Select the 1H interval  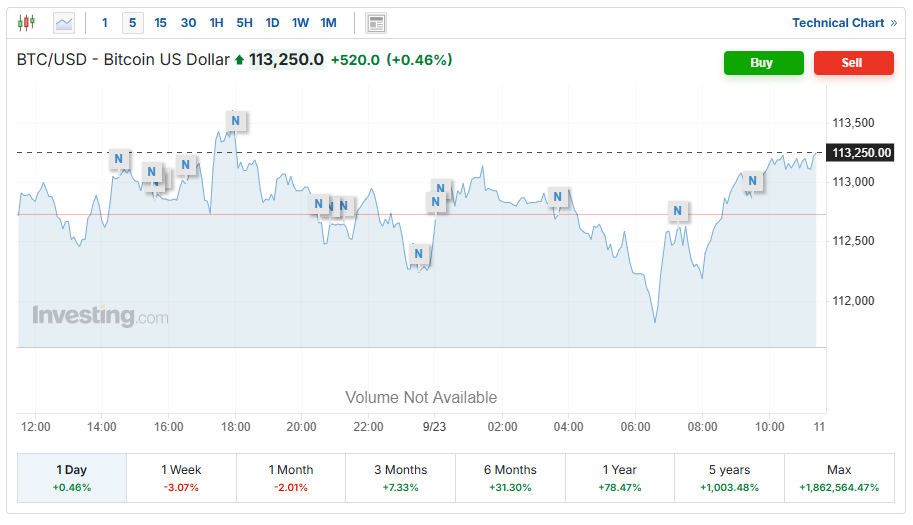(x=216, y=22)
